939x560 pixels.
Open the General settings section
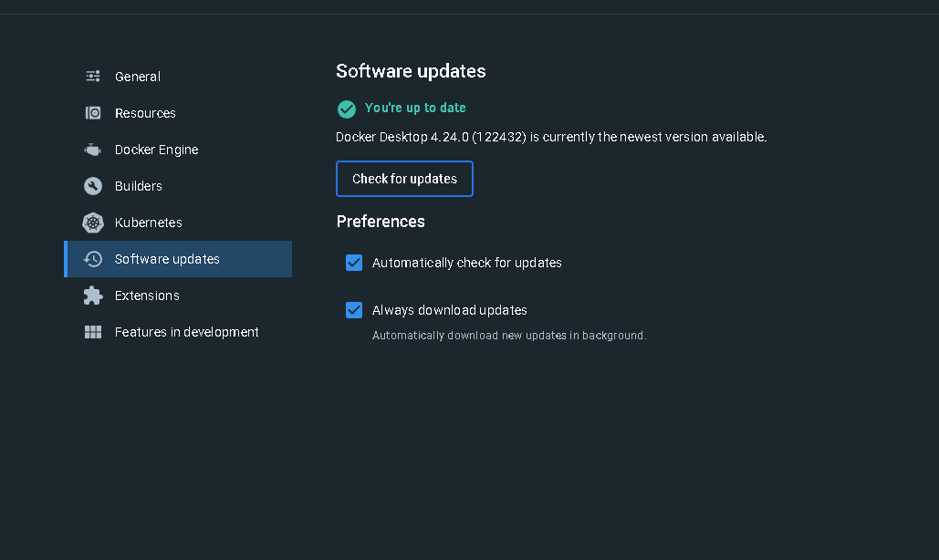pos(138,77)
